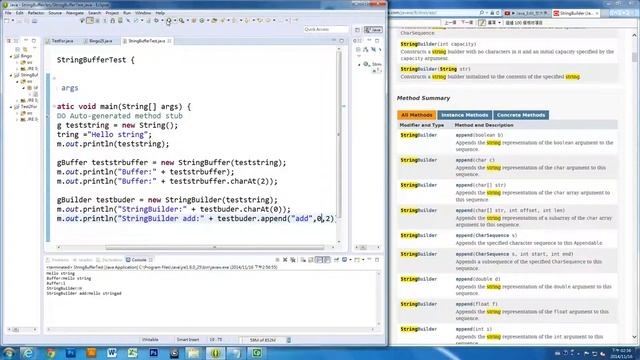
Task: Run the garbage collector trash icon
Action: tap(289, 340)
